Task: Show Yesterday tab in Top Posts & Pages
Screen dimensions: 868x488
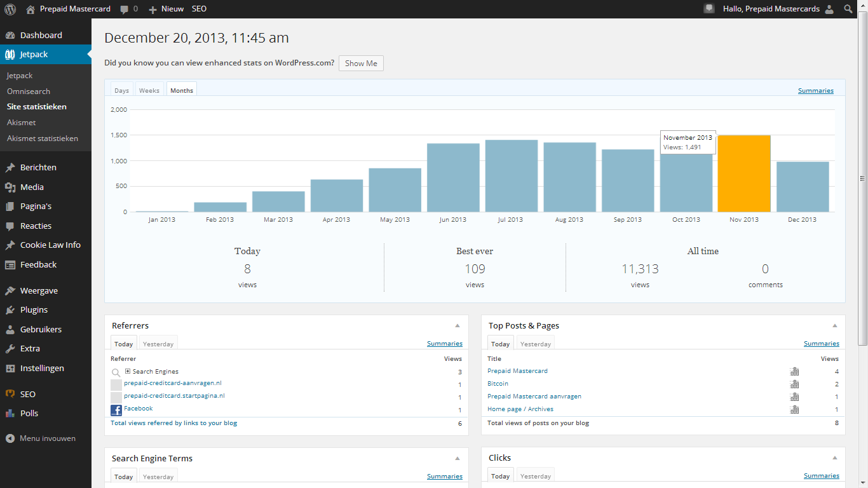Action: click(536, 344)
